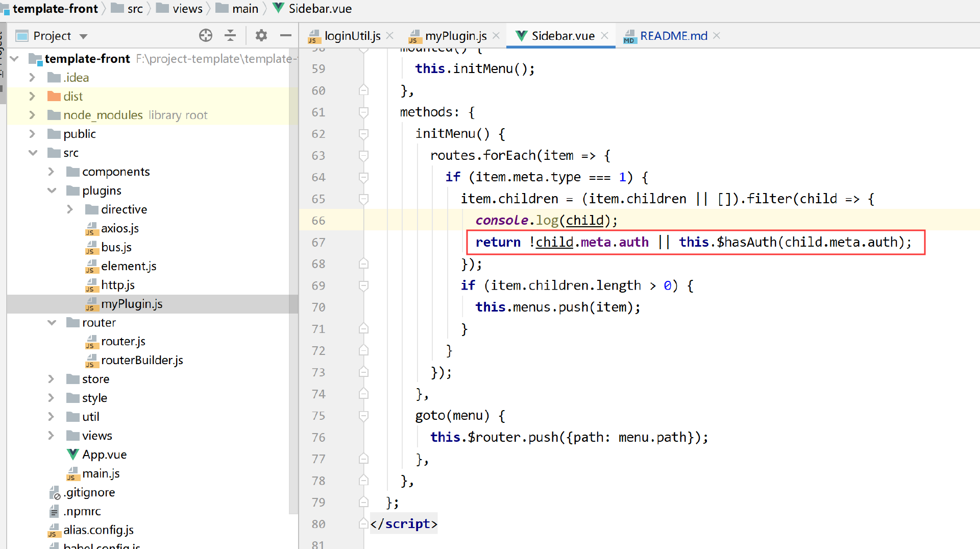Close the loginUtil.js tab
This screenshot has height=549, width=980.
tap(390, 35)
